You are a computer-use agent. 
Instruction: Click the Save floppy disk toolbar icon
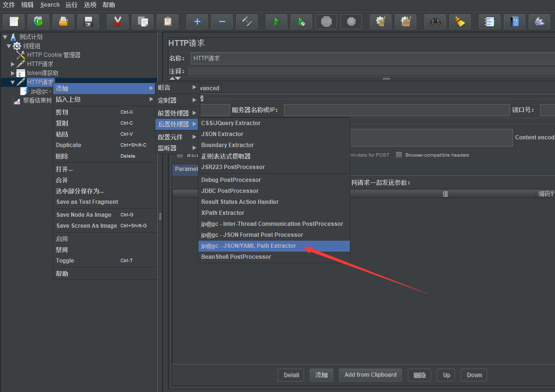click(88, 21)
